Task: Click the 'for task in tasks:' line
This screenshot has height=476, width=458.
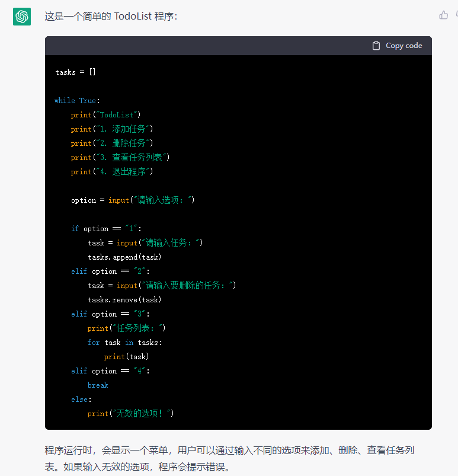Action: [125, 343]
